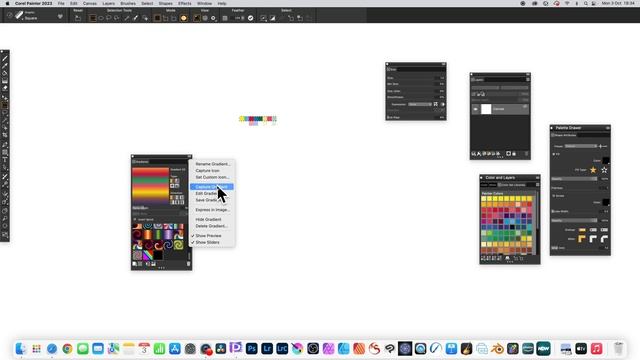Click the orange circular Mode icon
Viewport: 640px width, 360px height.
[184, 18]
